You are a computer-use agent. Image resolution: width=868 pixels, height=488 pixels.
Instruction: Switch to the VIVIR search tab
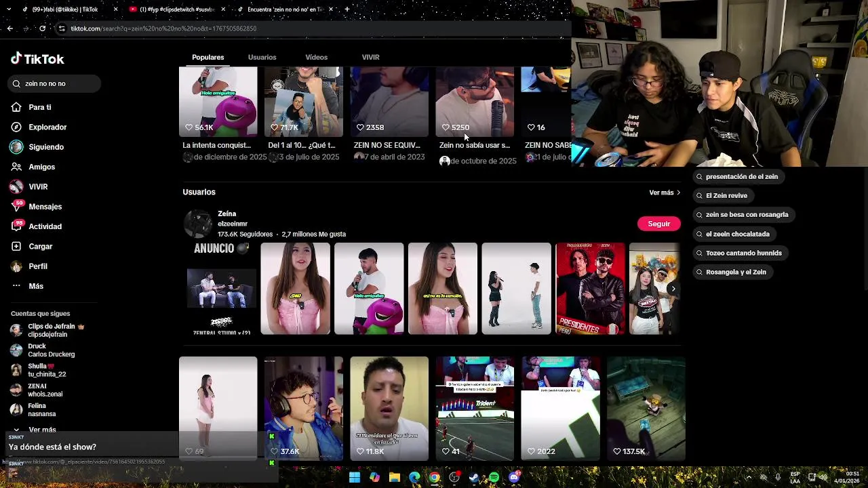point(370,57)
